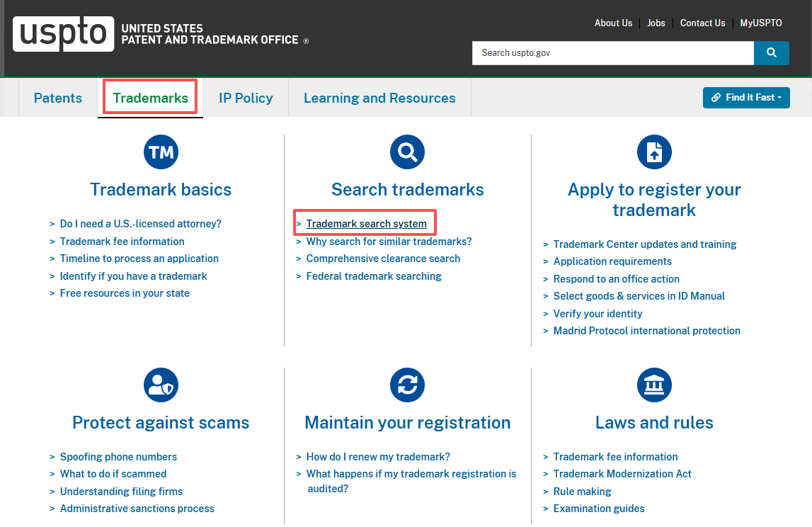Click the Search trademarks magnifier circle icon

pos(408,152)
